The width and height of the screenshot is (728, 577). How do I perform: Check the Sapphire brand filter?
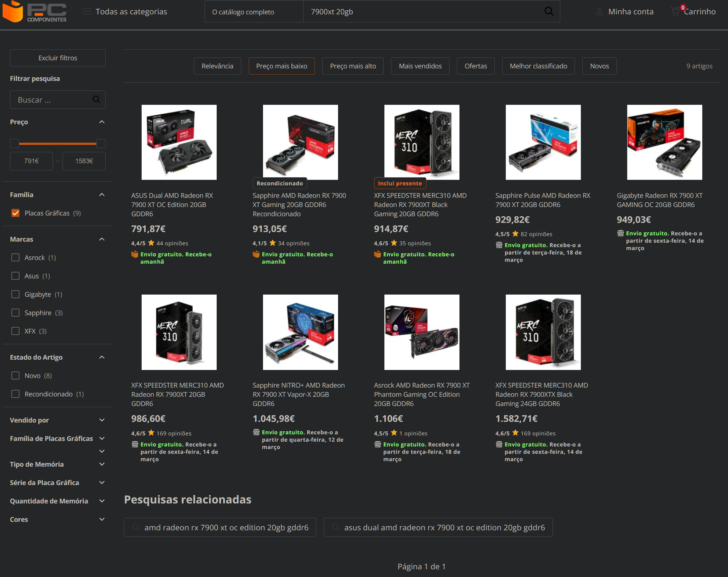pos(15,313)
